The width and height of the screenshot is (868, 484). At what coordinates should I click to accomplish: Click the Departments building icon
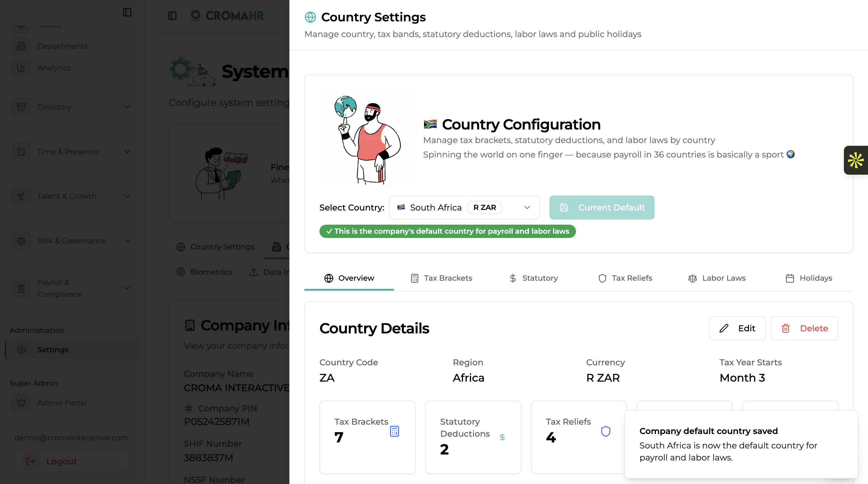pyautogui.click(x=21, y=46)
